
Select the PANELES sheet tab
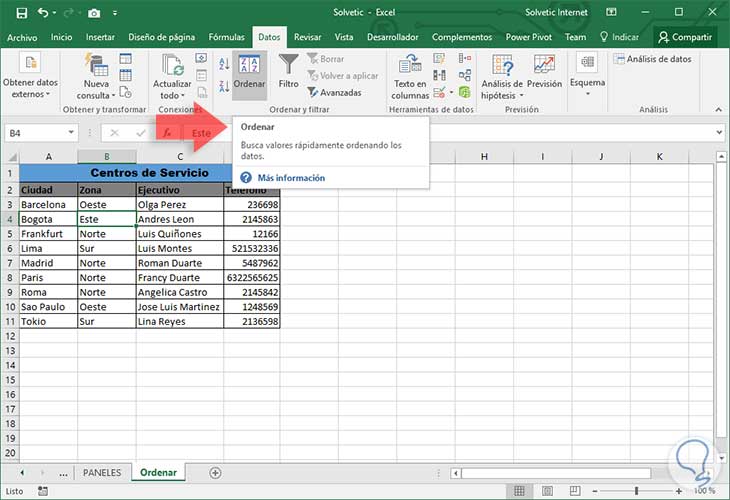tap(102, 473)
